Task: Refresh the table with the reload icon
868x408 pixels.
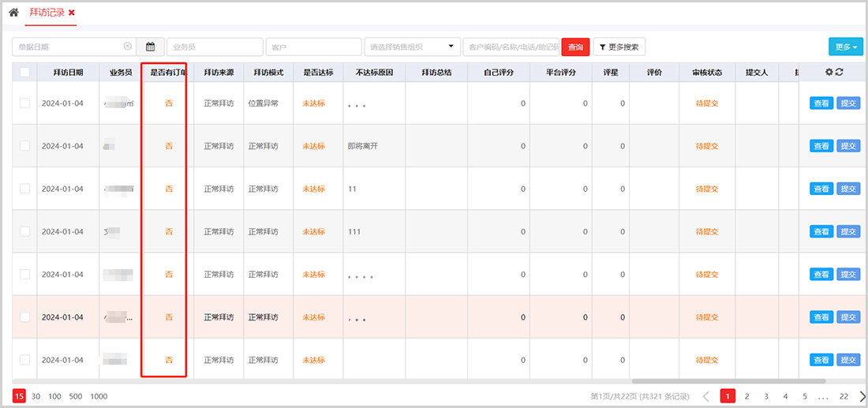Action: click(840, 73)
